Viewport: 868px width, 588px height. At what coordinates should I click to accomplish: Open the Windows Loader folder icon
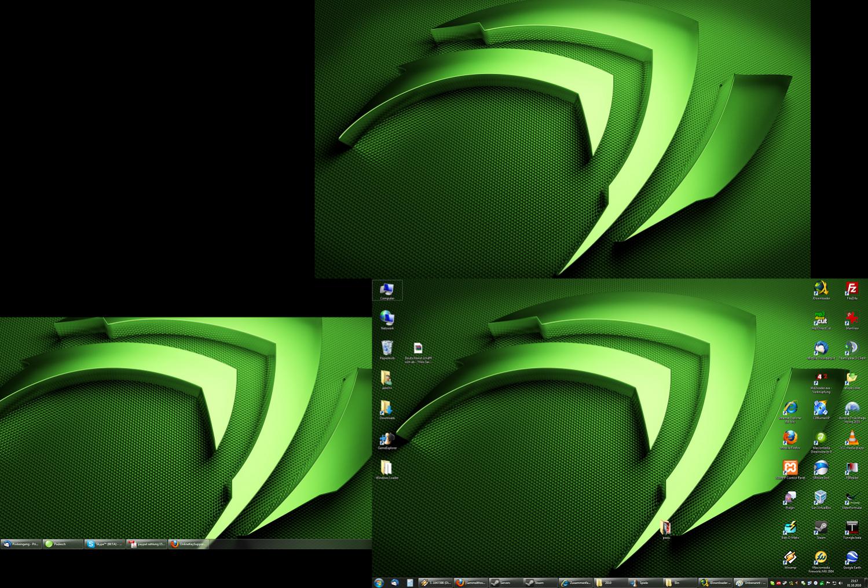point(387,470)
